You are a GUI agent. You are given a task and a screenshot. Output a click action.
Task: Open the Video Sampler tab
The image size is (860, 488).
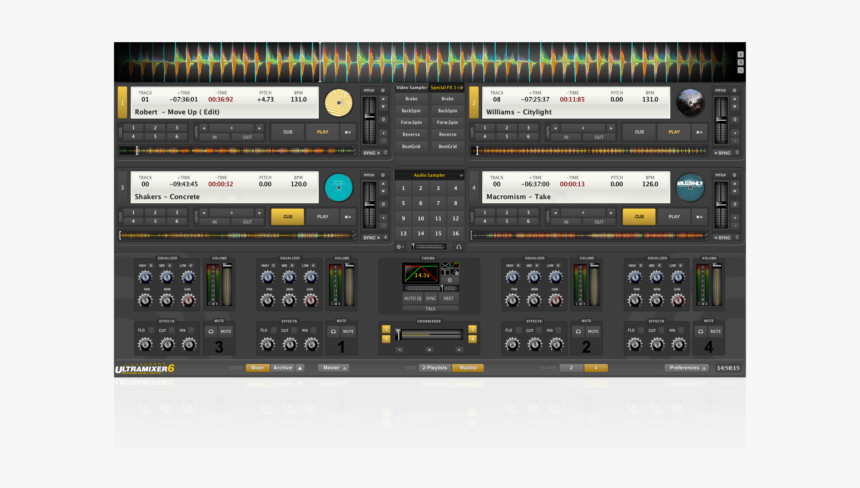[411, 88]
